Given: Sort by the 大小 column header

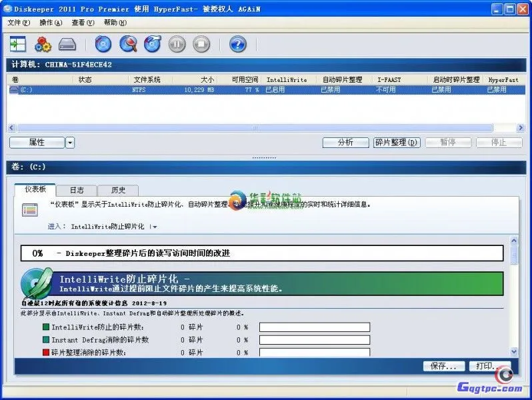Looking at the screenshot, I should click(195, 80).
